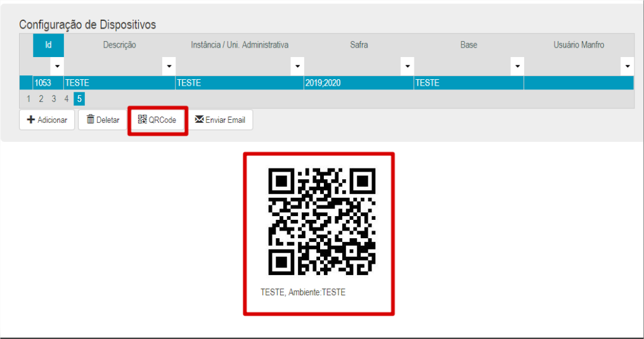
Task: Select the row cell with Id 1053
Action: [x=48, y=83]
